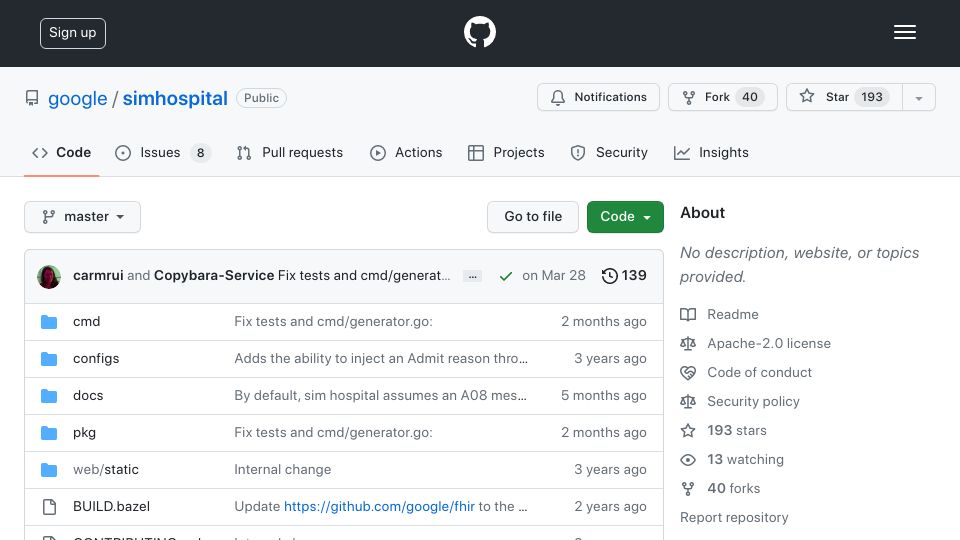This screenshot has width=960, height=540.
Task: Go to the Pull requests tab
Action: tap(290, 152)
